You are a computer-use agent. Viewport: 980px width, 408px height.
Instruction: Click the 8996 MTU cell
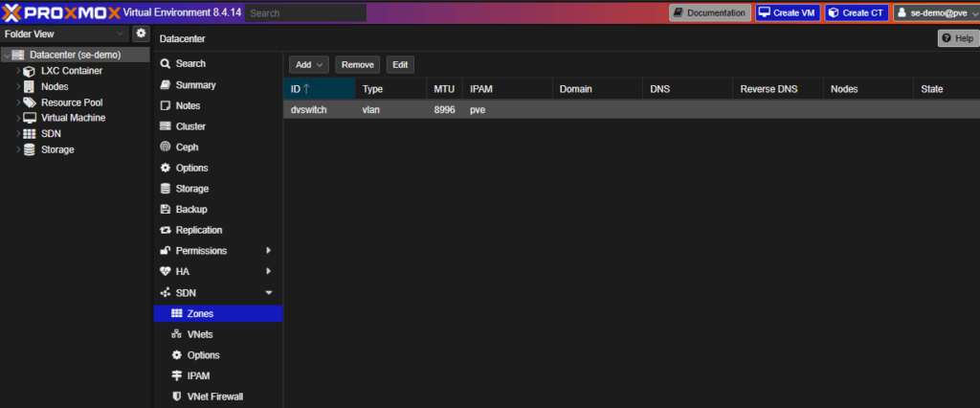point(444,110)
